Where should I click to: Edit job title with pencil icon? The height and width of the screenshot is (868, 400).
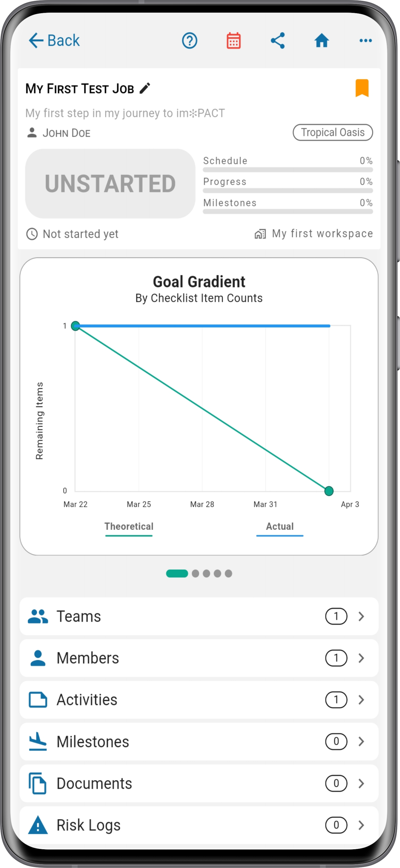(145, 89)
